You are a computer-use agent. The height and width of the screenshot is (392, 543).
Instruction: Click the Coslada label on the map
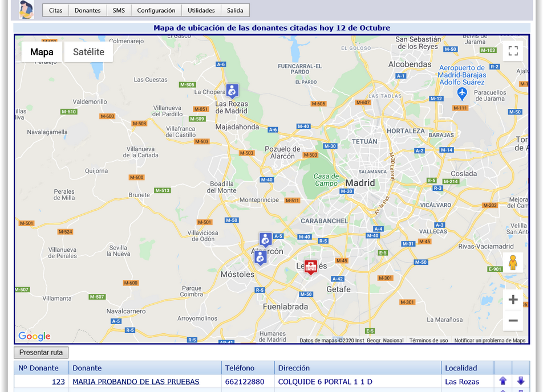point(464,173)
